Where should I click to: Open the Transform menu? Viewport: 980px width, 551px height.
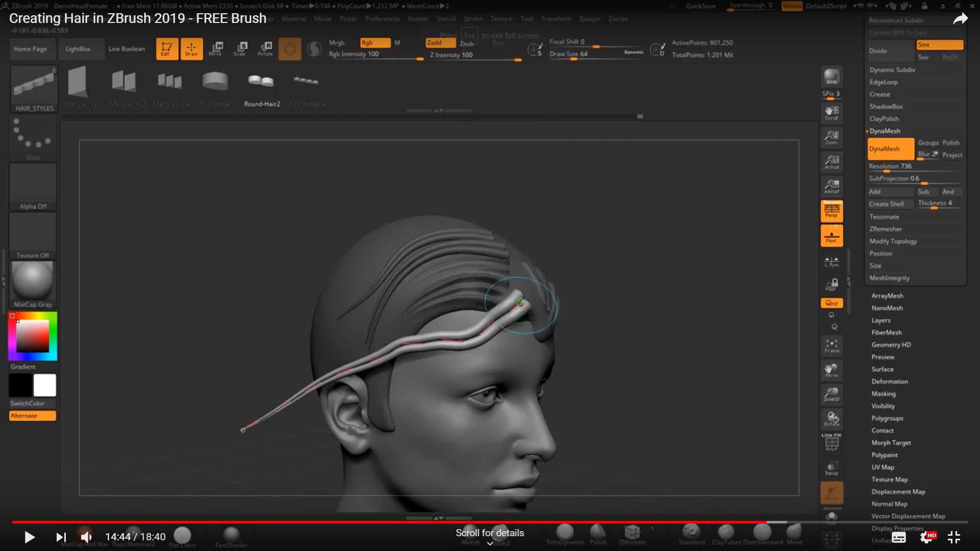(x=556, y=19)
